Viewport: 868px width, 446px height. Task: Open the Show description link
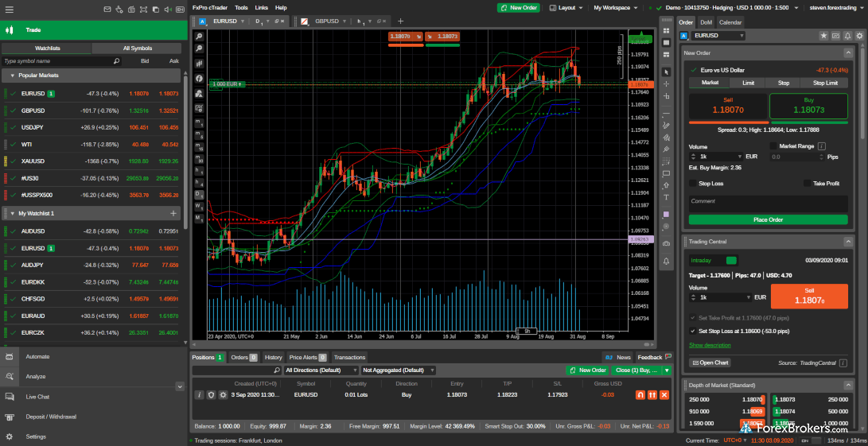pos(710,345)
